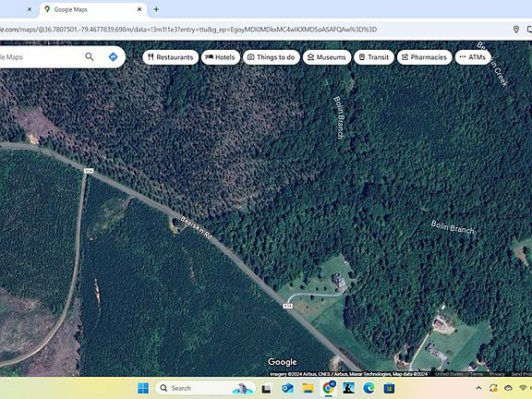Click the vertical Bolin Branch label
Image resolution: width=532 pixels, height=399 pixels.
point(339,117)
